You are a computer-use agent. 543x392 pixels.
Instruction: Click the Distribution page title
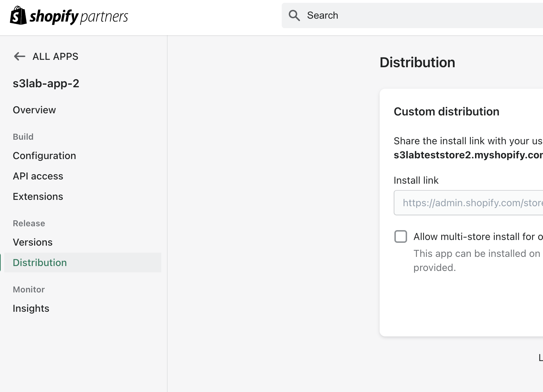tap(417, 62)
